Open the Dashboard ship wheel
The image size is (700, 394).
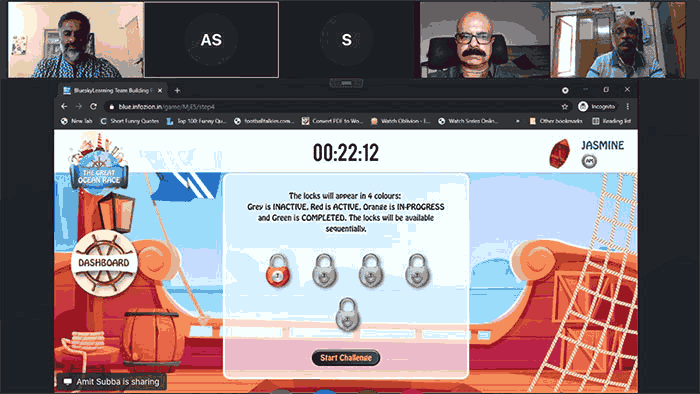(104, 263)
